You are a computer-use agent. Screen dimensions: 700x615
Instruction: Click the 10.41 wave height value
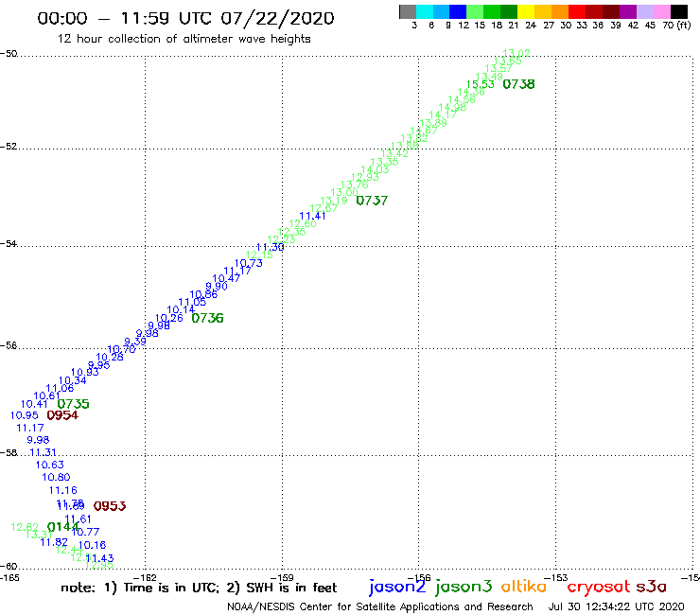pyautogui.click(x=34, y=404)
